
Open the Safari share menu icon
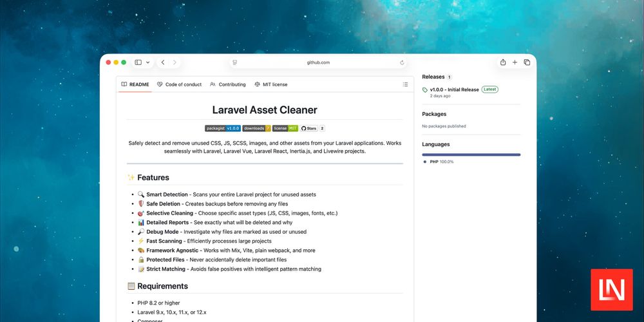(503, 62)
